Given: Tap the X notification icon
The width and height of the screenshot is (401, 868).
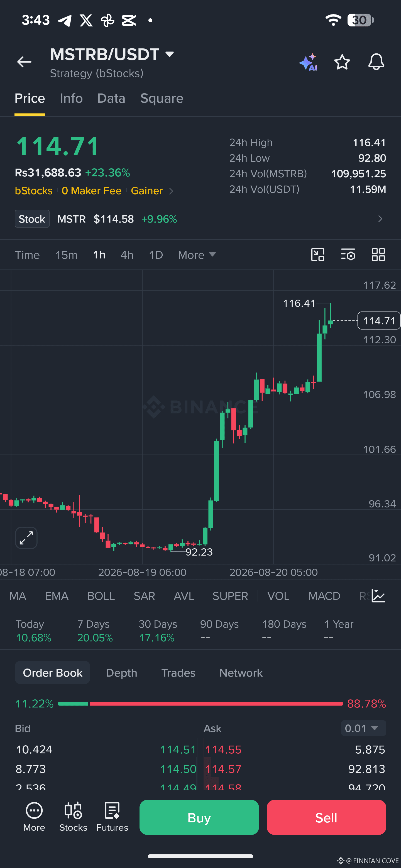Looking at the screenshot, I should 86,21.
